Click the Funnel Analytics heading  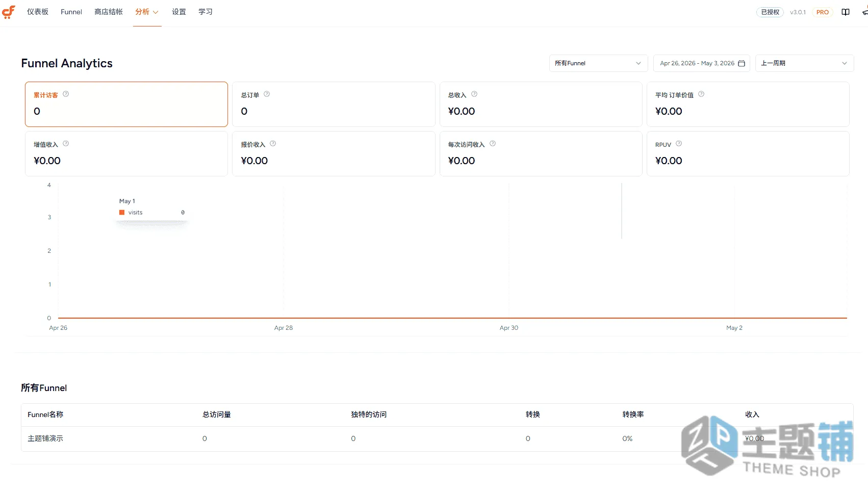coord(67,63)
